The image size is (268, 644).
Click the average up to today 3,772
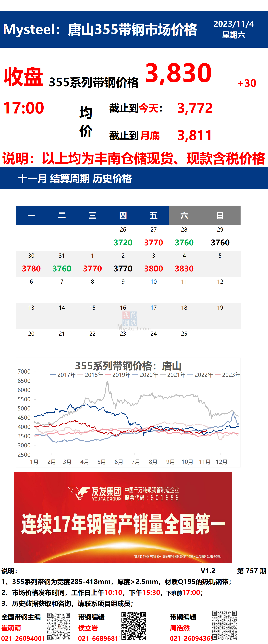(195, 108)
